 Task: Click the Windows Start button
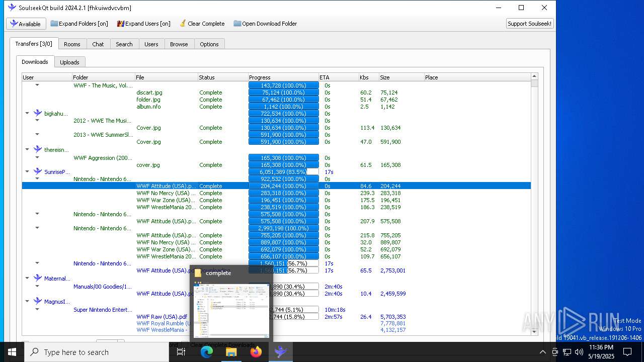(12, 352)
